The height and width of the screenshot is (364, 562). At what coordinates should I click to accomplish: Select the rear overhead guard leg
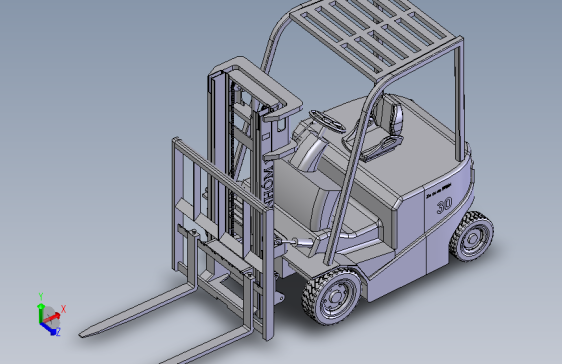(x=459, y=100)
